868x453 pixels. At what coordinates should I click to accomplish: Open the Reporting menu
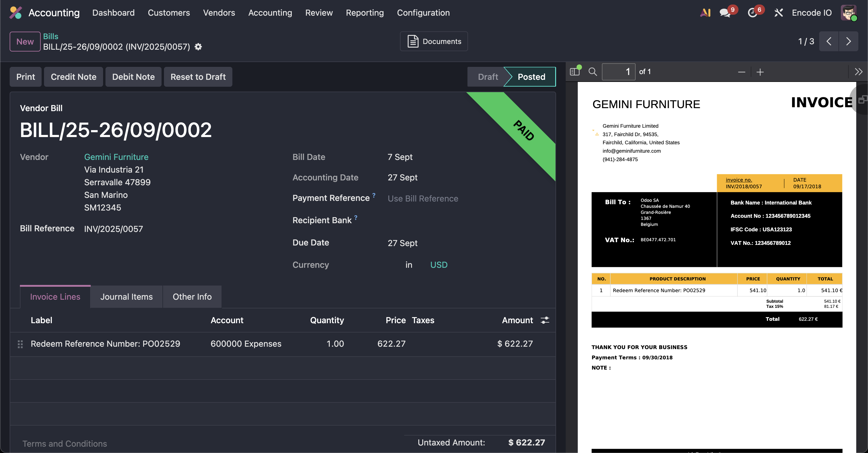pos(365,13)
